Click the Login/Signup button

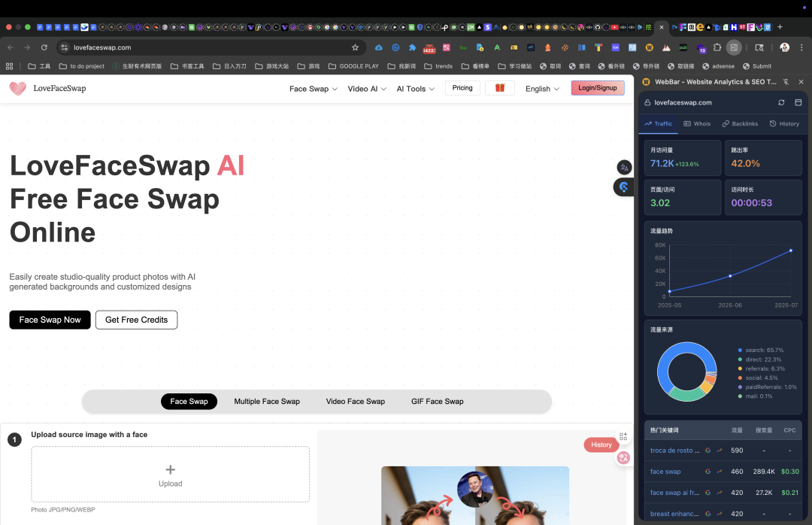pyautogui.click(x=598, y=88)
